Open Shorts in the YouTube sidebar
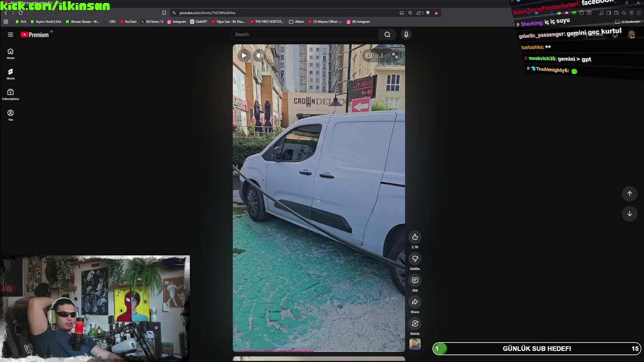This screenshot has width=644, height=362. tap(10, 74)
